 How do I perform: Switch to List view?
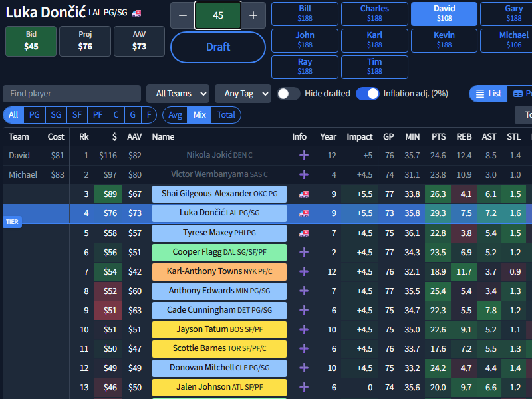[488, 94]
